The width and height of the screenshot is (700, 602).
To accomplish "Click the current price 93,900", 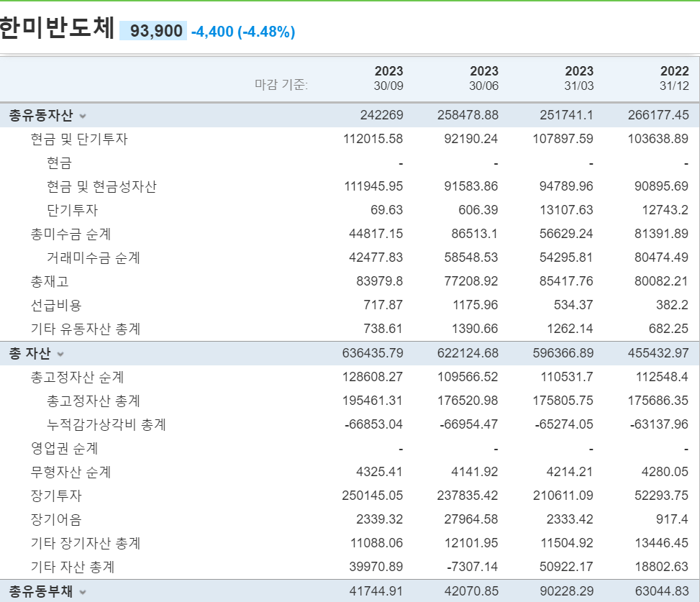I will point(156,31).
